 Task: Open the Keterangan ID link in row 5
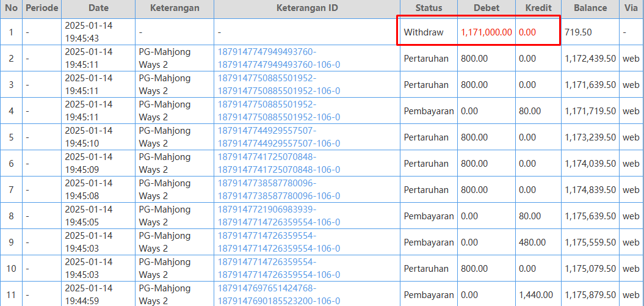point(279,137)
